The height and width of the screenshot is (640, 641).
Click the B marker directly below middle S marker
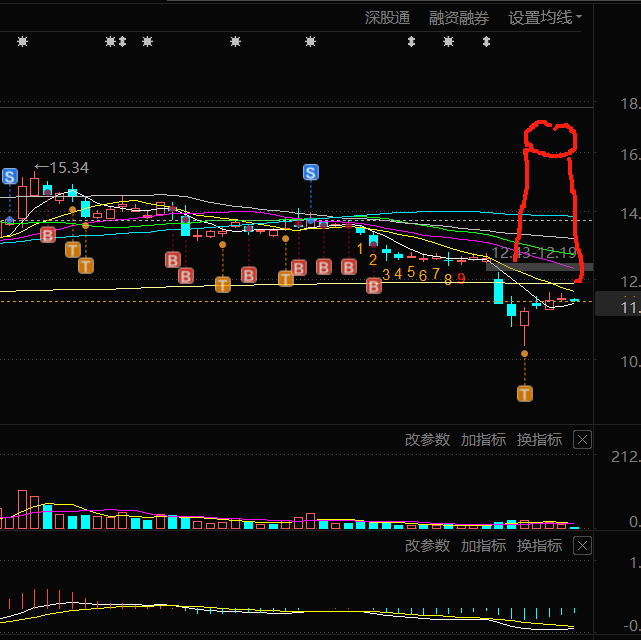coord(299,268)
